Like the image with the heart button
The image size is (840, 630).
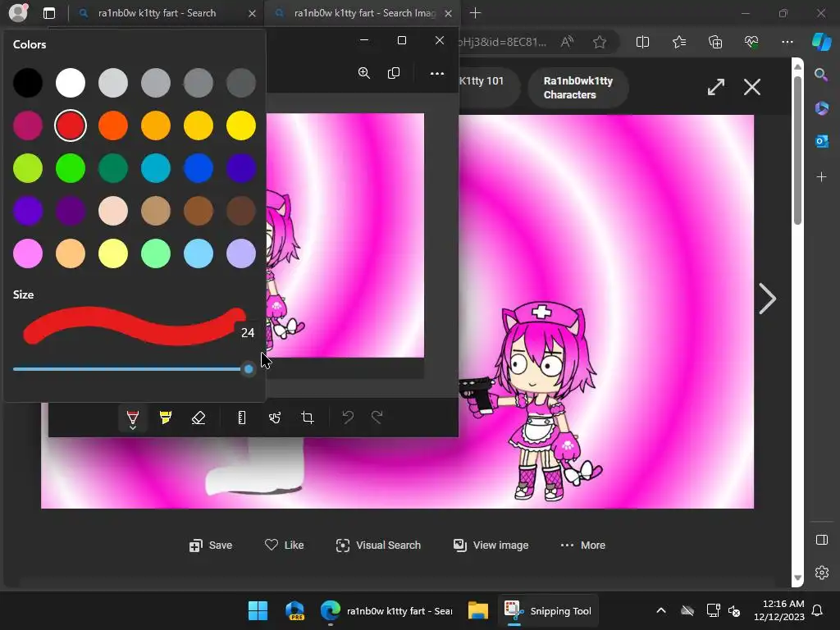point(285,546)
